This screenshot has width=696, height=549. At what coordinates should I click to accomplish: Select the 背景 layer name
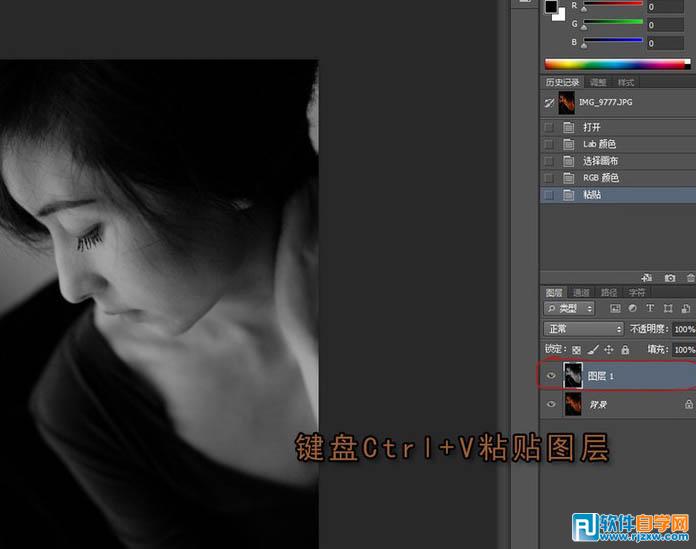(x=598, y=405)
